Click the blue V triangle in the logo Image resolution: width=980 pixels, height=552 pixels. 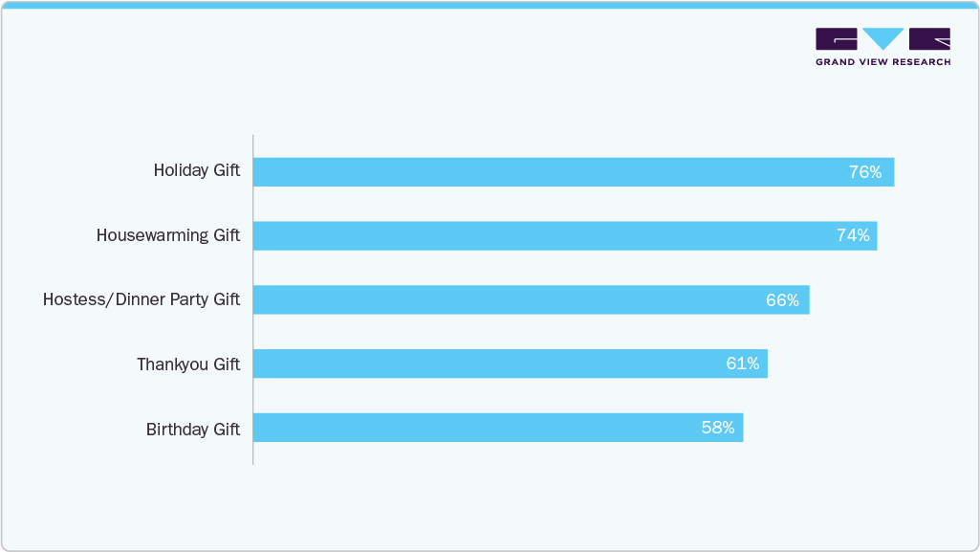[882, 38]
